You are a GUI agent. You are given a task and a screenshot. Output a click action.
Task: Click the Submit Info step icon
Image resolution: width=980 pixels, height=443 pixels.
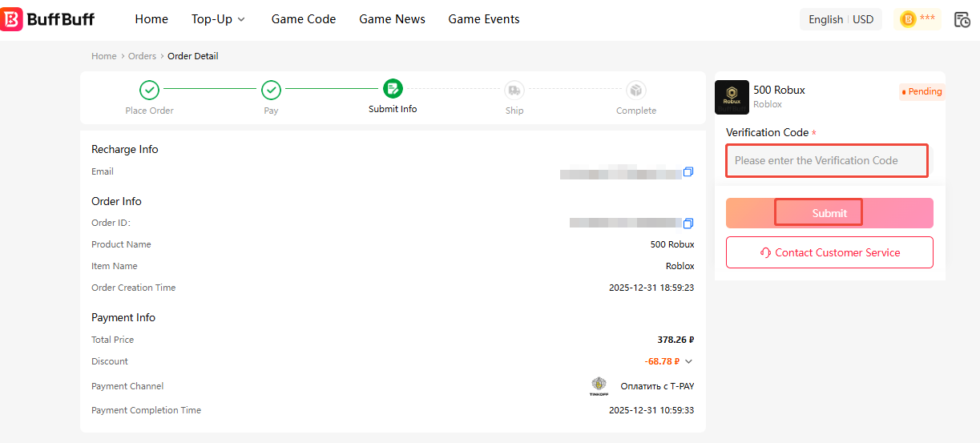click(393, 89)
